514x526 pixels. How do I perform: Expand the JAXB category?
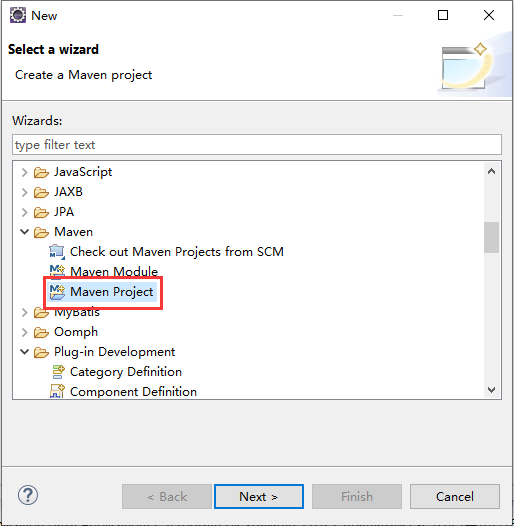[24, 192]
